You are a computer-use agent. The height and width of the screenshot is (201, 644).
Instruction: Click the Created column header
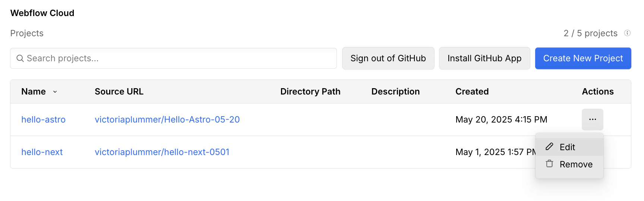point(472,92)
